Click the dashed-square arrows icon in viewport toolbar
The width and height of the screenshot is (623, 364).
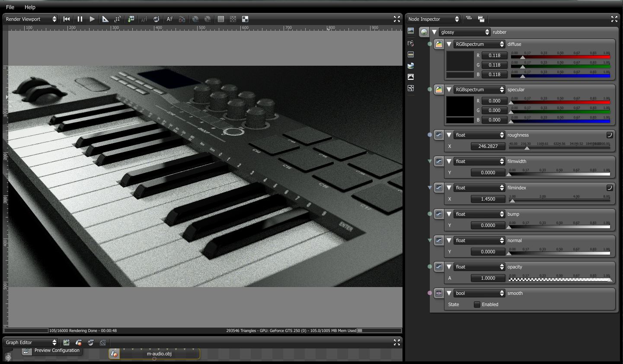[117, 19]
